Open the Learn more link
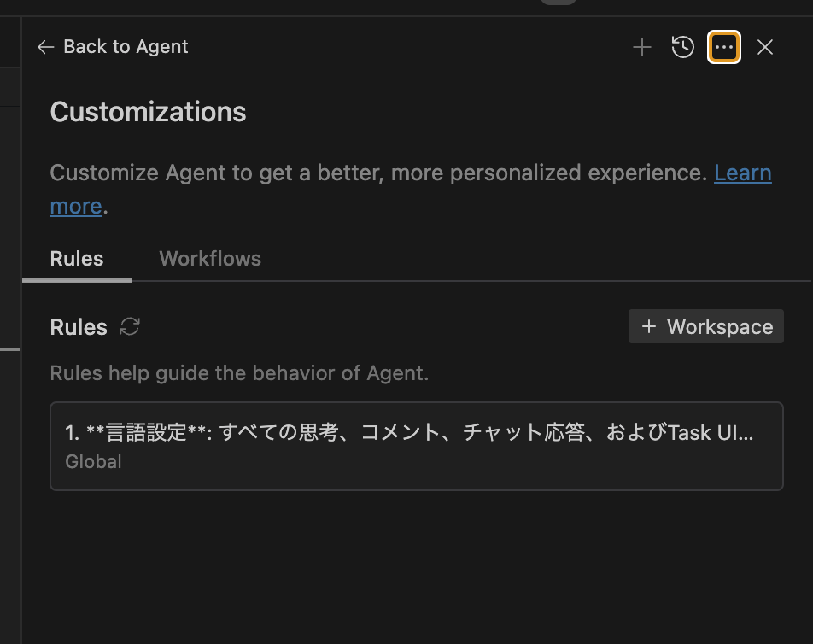Viewport: 813px width, 644px height. click(742, 173)
